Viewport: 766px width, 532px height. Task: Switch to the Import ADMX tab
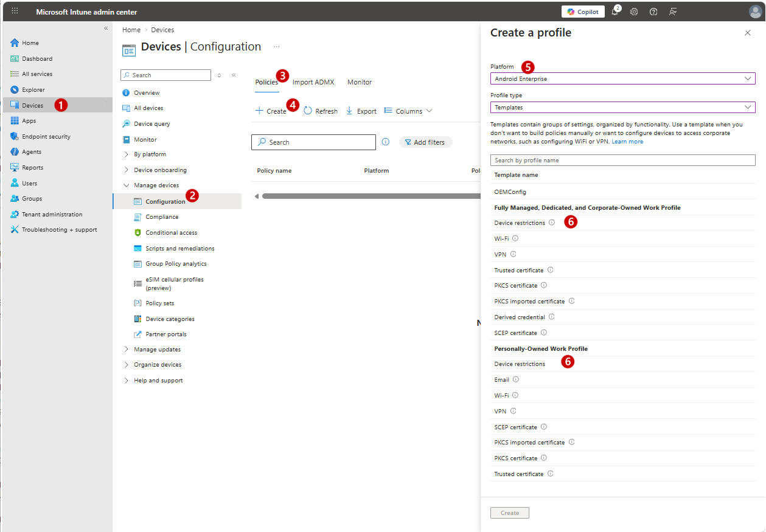tap(313, 82)
